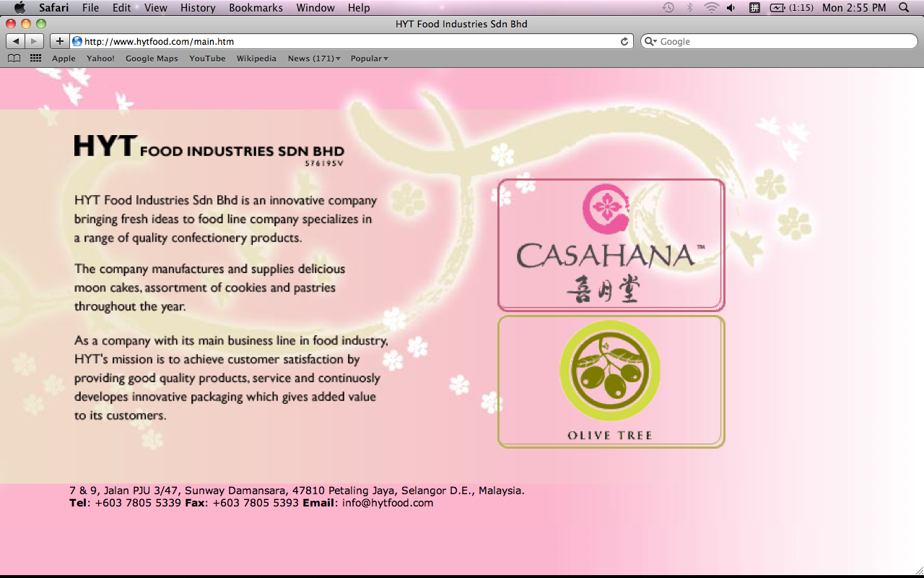Add bookmark with the plus button
The image size is (924, 578).
click(59, 41)
